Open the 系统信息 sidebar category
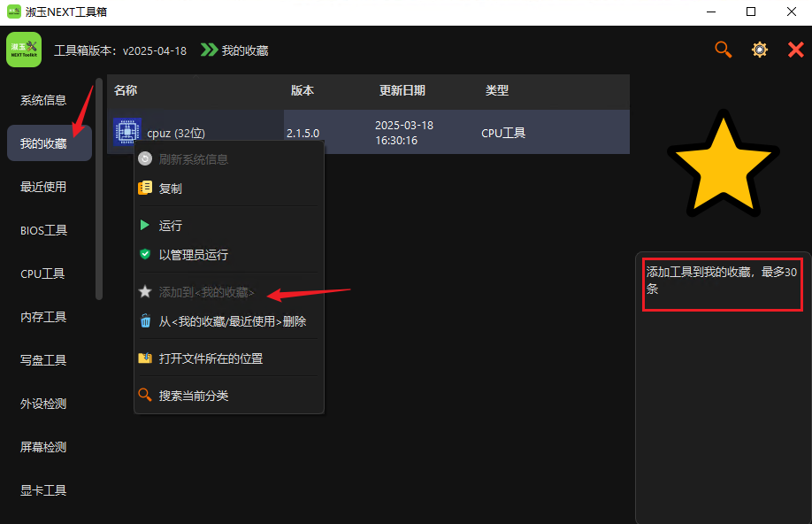Image resolution: width=812 pixels, height=524 pixels. (x=43, y=100)
